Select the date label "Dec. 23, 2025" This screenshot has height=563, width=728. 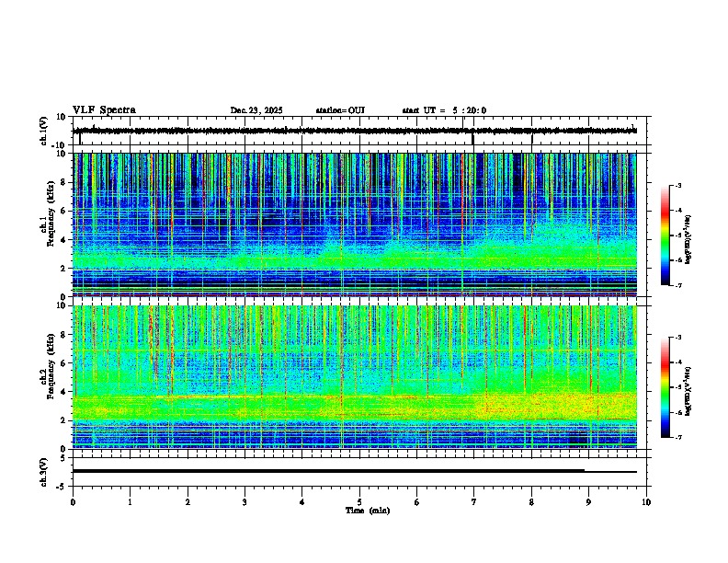click(256, 110)
